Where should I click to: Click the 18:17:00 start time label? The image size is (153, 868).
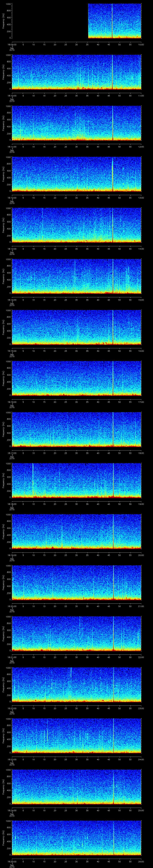pyautogui.click(x=12, y=453)
